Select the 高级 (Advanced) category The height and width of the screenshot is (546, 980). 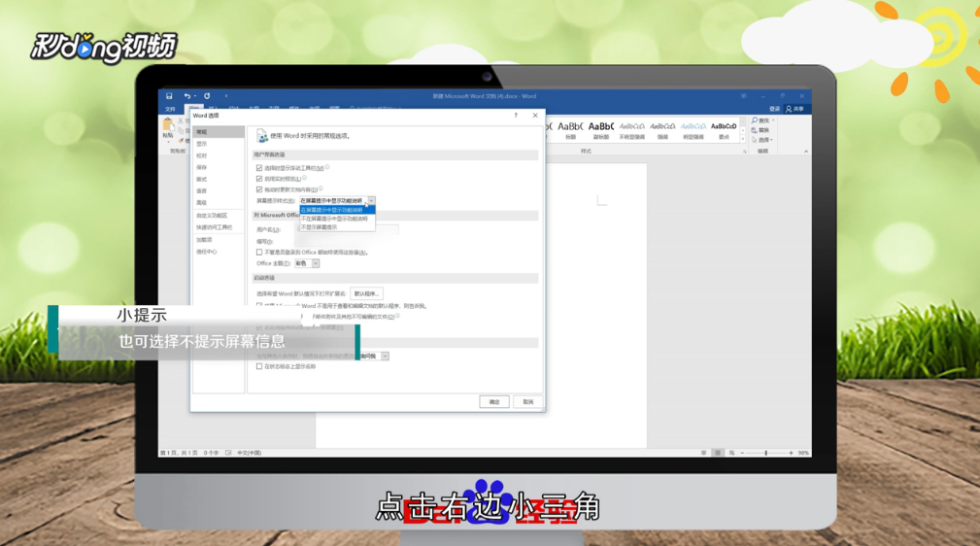tap(219, 203)
